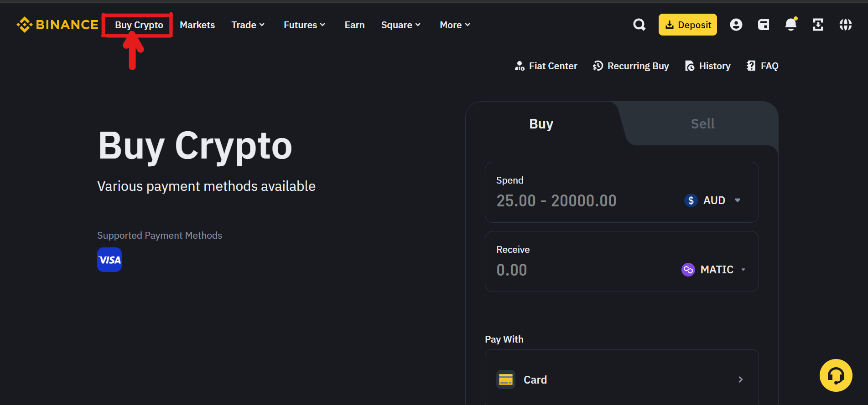Open the Markets menu item
This screenshot has width=868, height=405.
(x=197, y=25)
